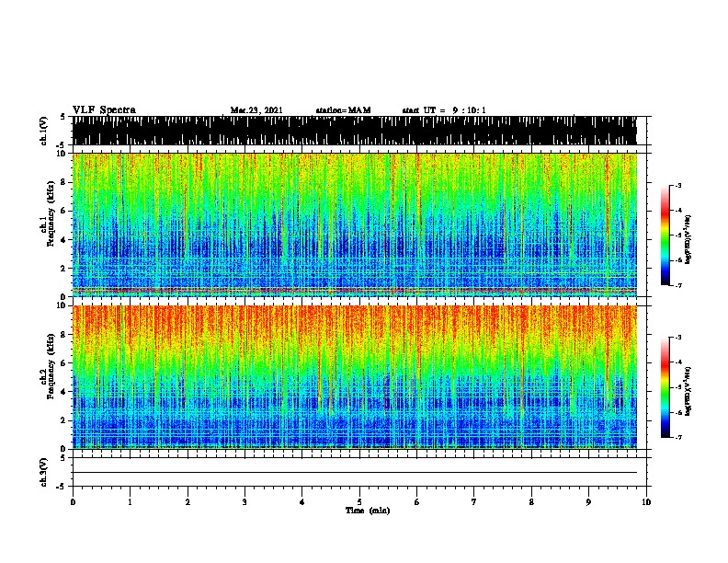
Task: Click the "Time (min)" x-axis label
Action: [x=368, y=511]
